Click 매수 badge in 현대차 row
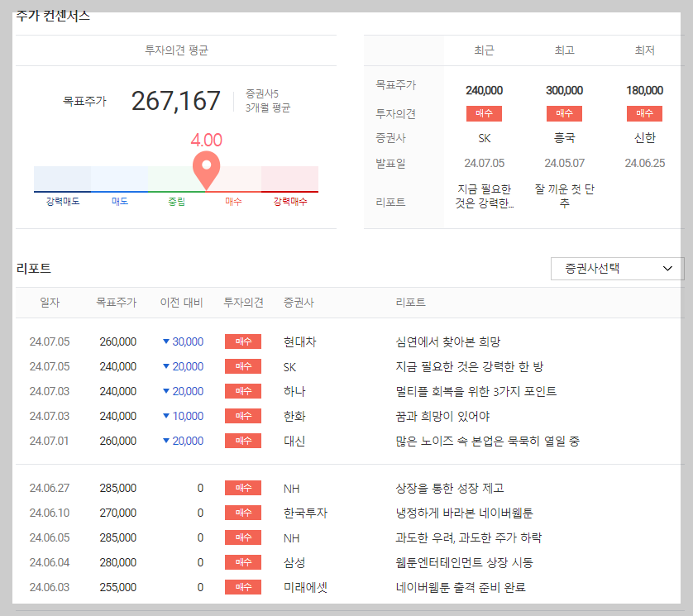This screenshot has height=616, width=693. pos(243,341)
